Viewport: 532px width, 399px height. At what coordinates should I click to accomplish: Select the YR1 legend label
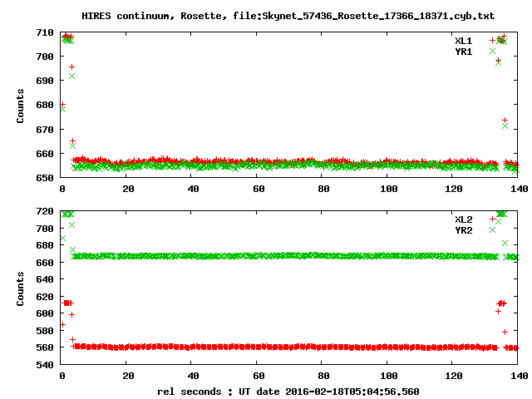coord(464,52)
